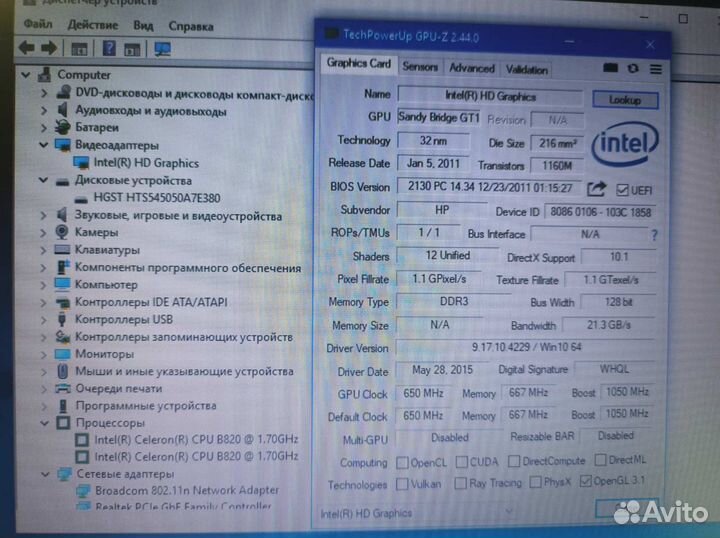Open the Действие menu
720x538 pixels.
coord(94,24)
